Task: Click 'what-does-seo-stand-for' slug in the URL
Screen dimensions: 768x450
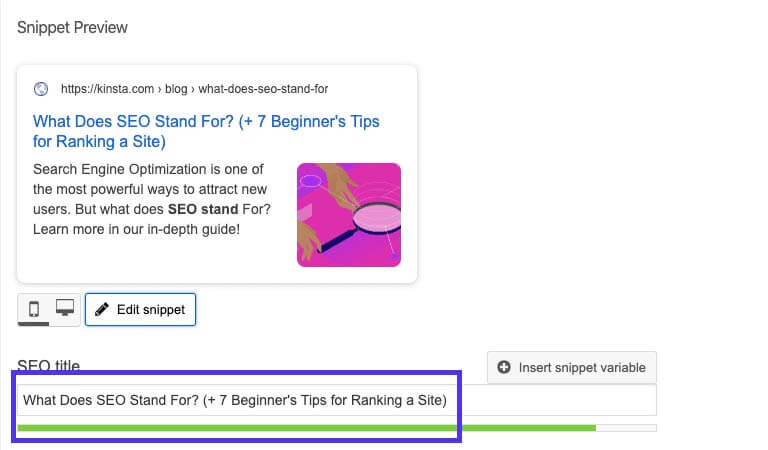Action: (263, 89)
